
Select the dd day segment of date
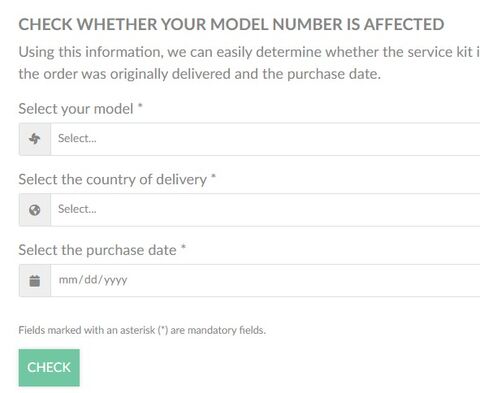coord(90,279)
